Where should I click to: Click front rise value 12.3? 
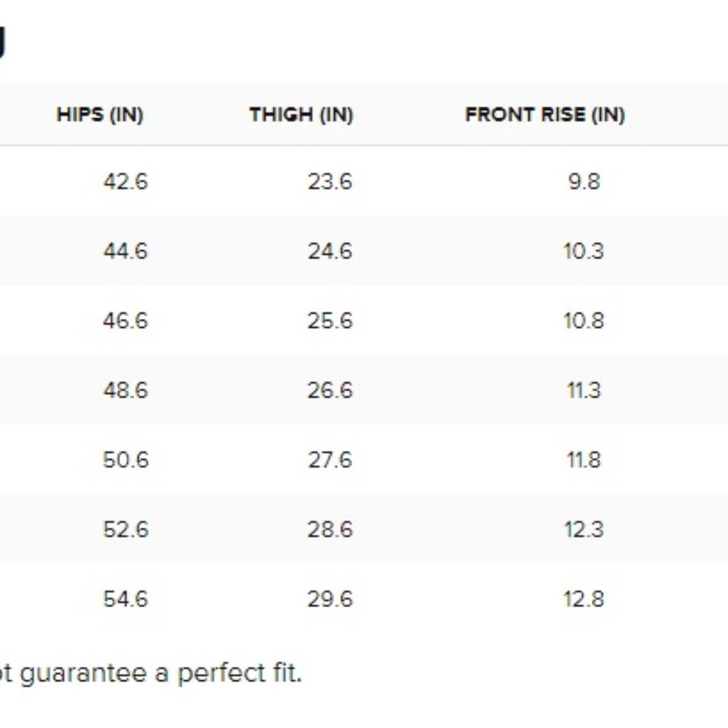click(x=584, y=530)
